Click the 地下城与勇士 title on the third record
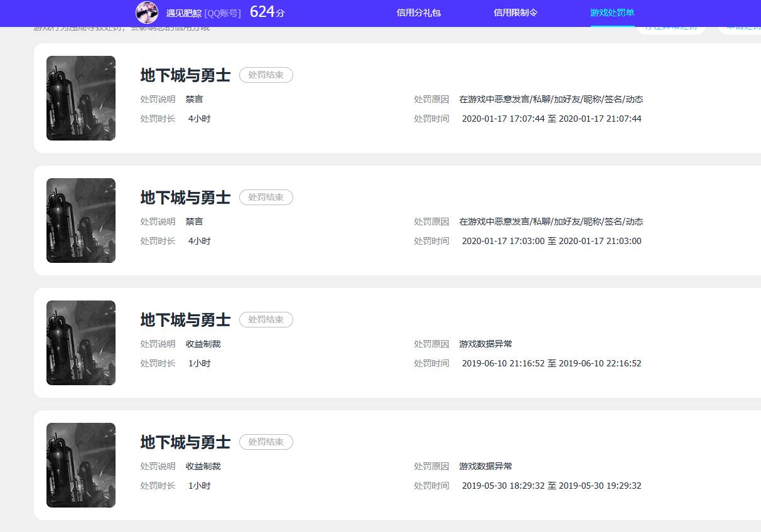Viewport: 761px width, 532px height. [185, 319]
